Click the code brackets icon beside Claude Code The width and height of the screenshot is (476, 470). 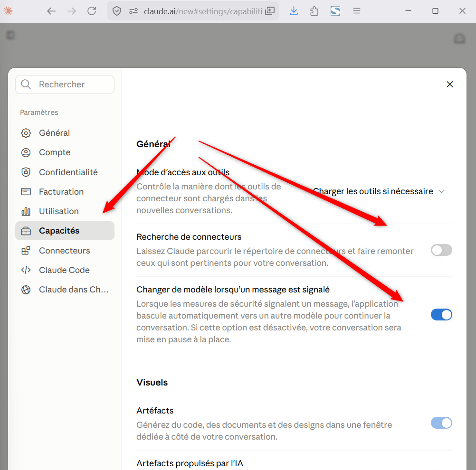tap(26, 270)
